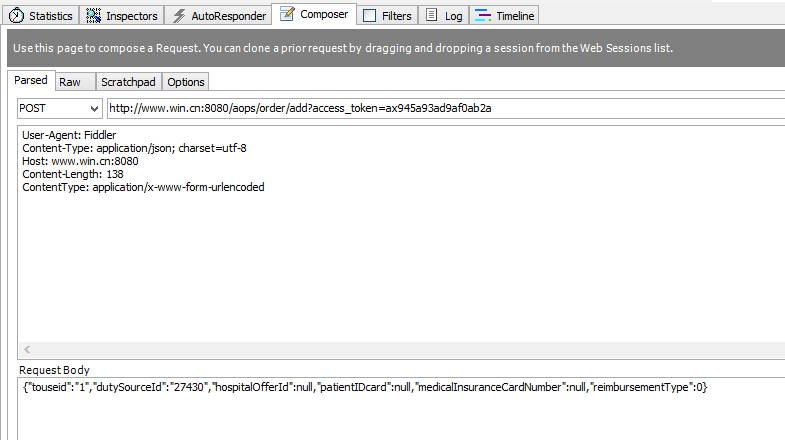Click the Content-Type application/json header line
This screenshot has width=785, height=440.
click(134, 148)
